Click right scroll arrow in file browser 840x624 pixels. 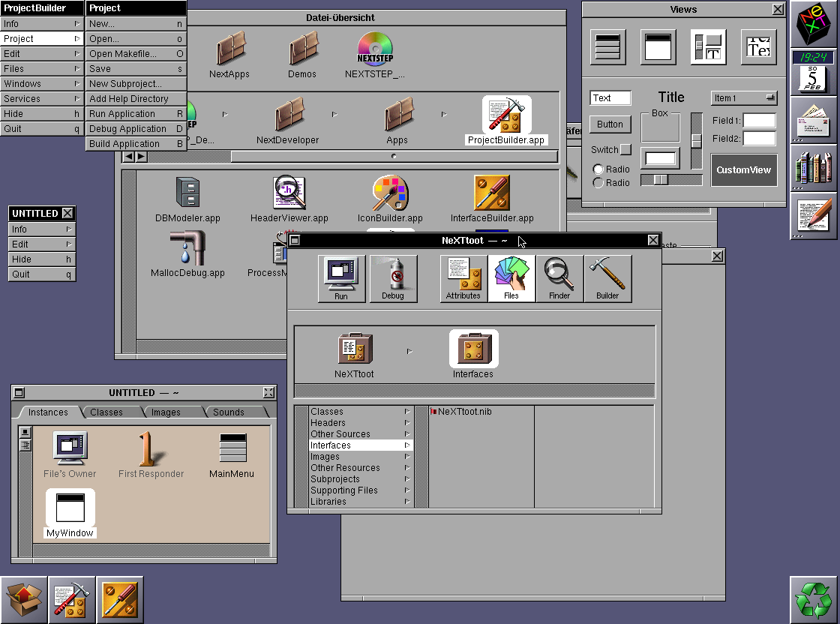pyautogui.click(x=141, y=157)
